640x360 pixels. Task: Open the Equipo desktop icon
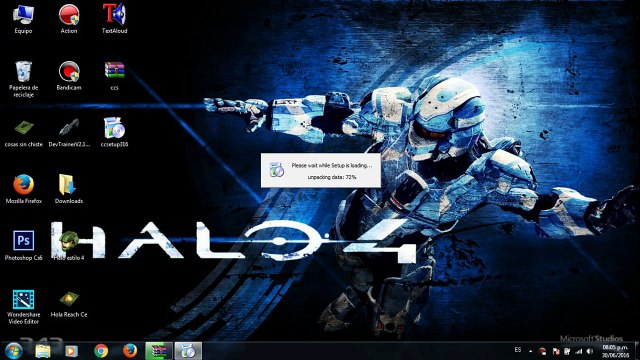[23, 18]
